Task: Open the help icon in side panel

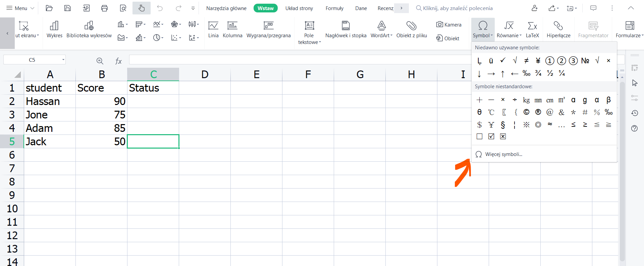Action: [634, 128]
